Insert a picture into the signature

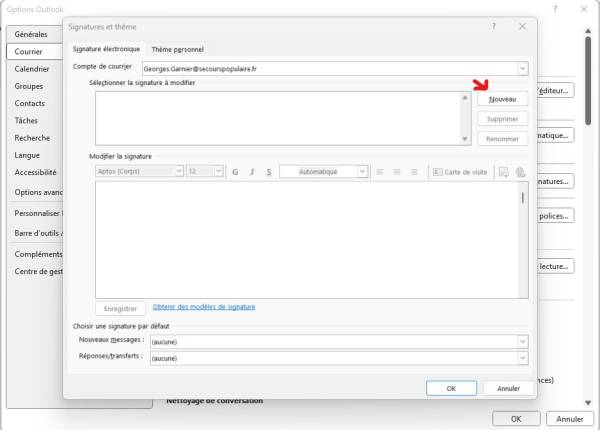tap(504, 172)
